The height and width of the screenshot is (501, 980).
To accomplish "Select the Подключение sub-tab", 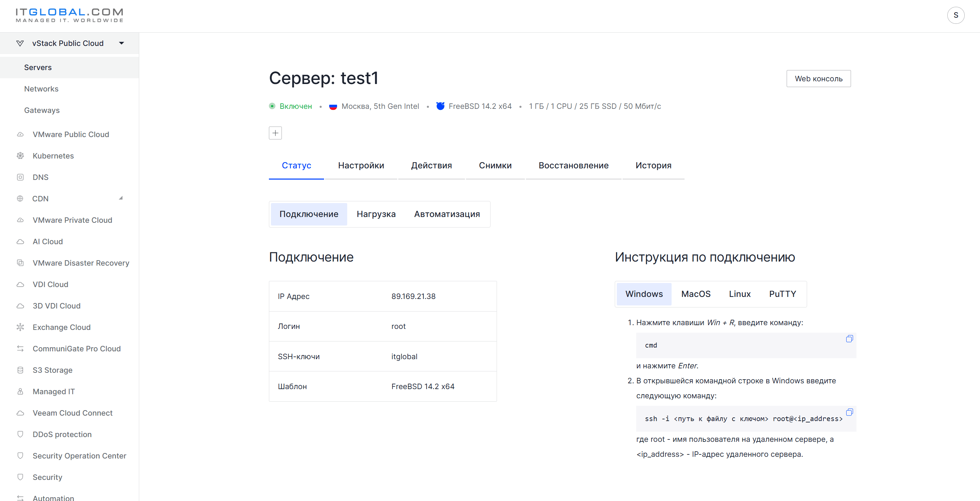I will (x=308, y=214).
